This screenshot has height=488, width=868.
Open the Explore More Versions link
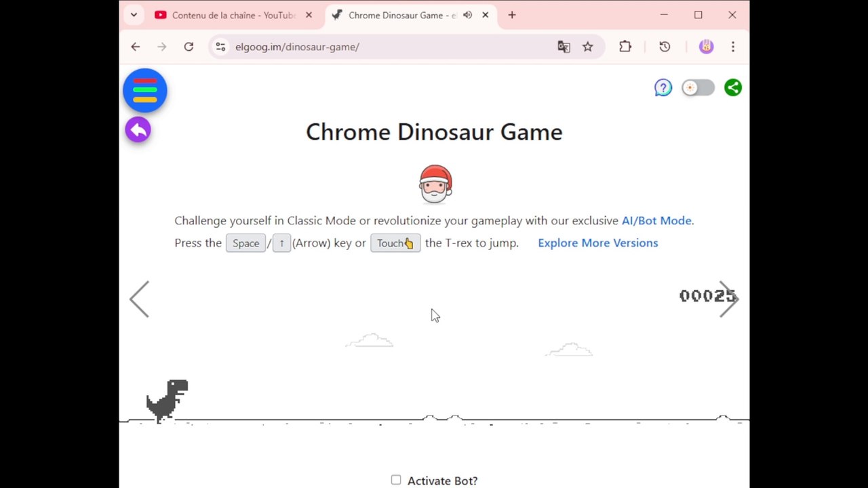point(597,243)
